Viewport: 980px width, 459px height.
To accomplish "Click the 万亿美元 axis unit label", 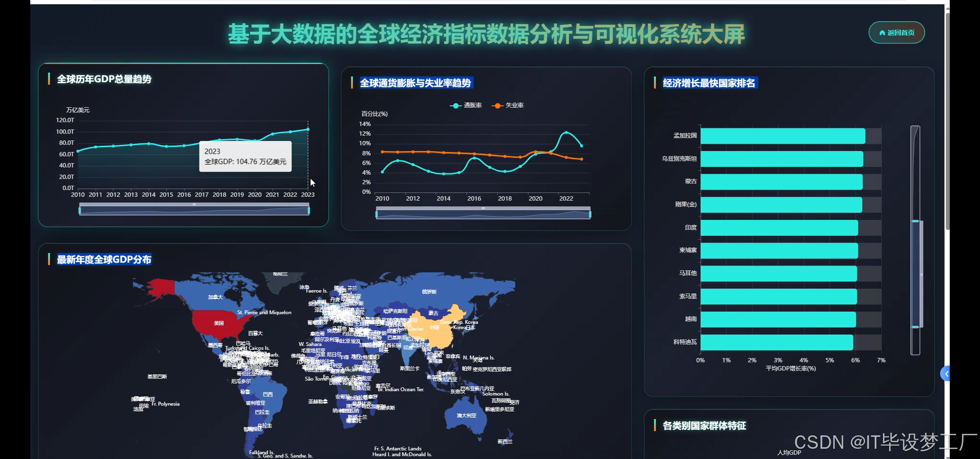I will (77, 110).
